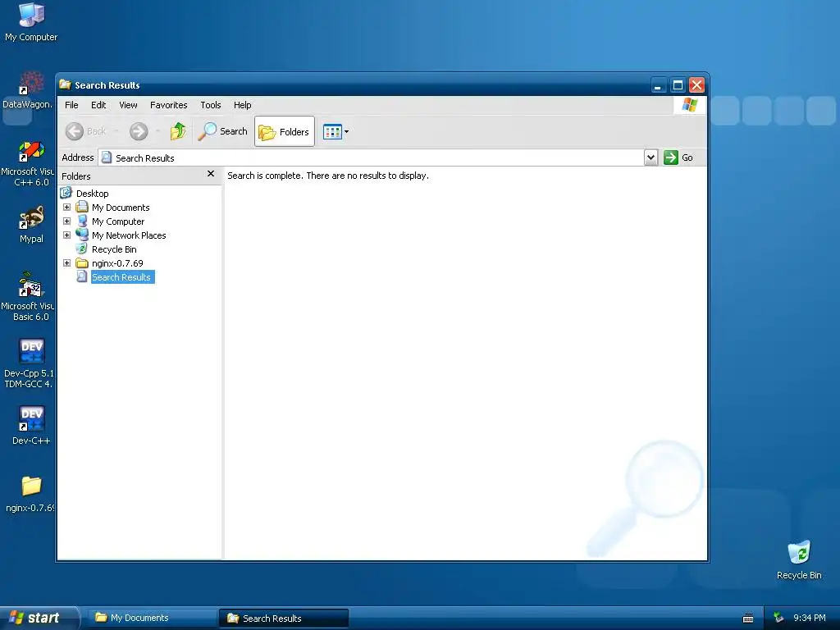840x630 pixels.
Task: Select Recycle Bin in folder tree
Action: point(114,249)
